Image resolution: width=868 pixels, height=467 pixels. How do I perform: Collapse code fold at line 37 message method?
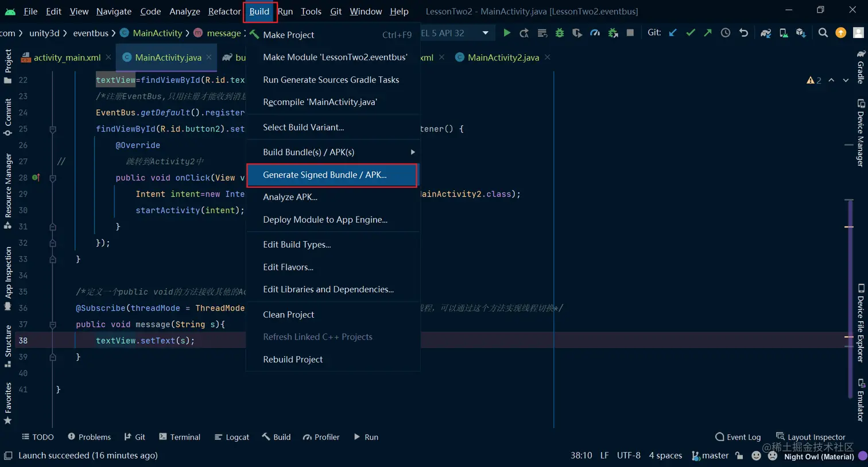(x=53, y=325)
